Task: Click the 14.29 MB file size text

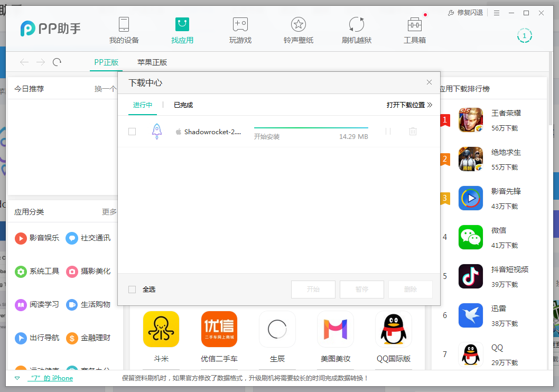Action: pos(353,136)
